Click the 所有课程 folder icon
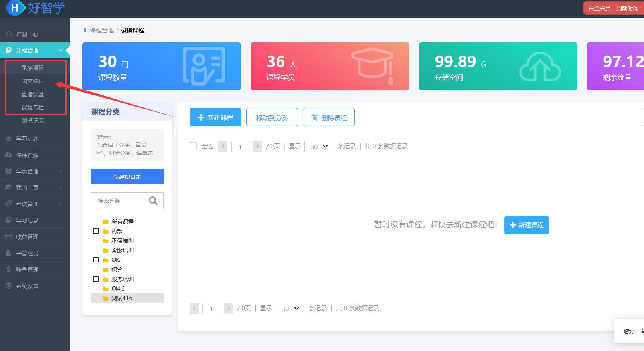Screen dimensions: 644x351 (106, 222)
